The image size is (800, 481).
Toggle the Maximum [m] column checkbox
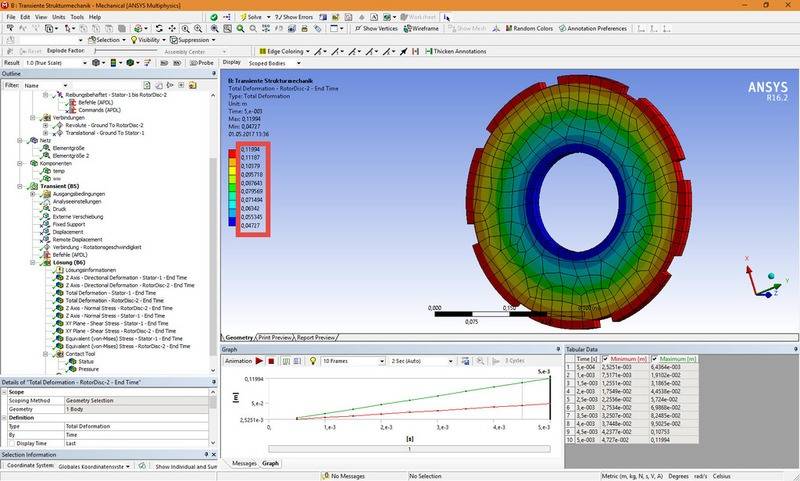point(655,359)
